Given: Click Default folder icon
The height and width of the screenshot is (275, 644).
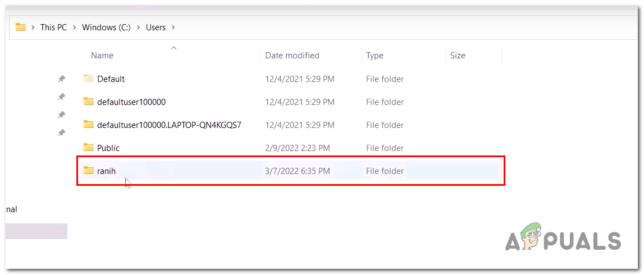Looking at the screenshot, I should (x=89, y=78).
